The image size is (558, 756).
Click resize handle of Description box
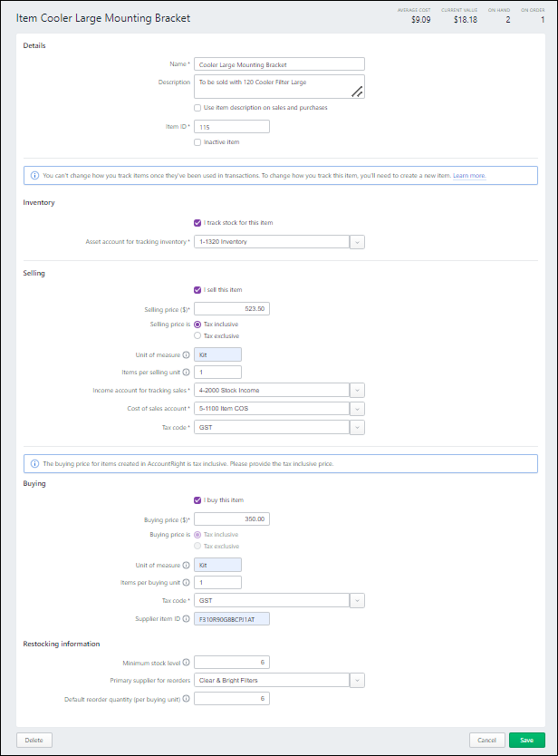pos(357,91)
